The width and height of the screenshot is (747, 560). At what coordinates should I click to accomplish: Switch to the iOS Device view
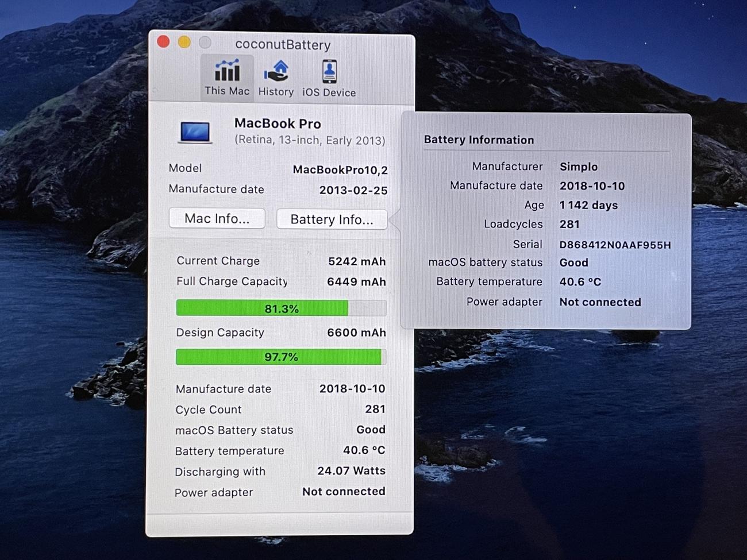[329, 78]
